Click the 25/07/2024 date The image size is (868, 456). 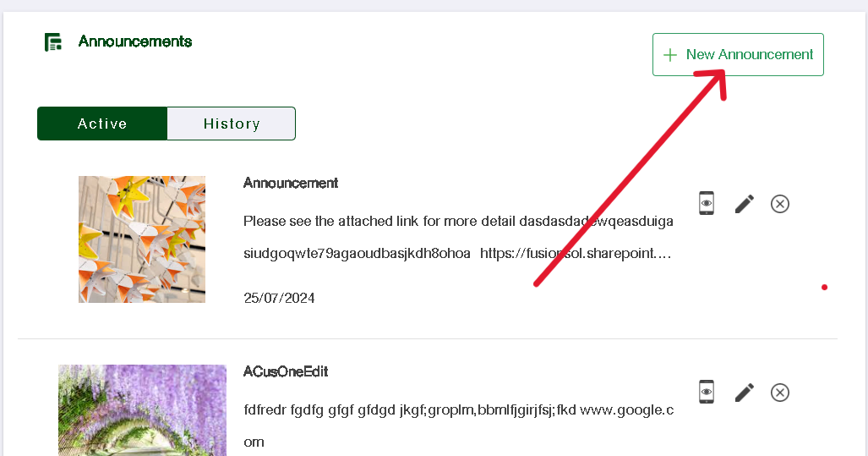279,298
